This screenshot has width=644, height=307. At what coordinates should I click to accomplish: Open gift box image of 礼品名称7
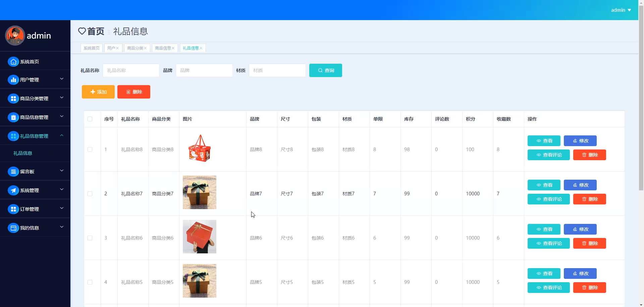point(200,192)
